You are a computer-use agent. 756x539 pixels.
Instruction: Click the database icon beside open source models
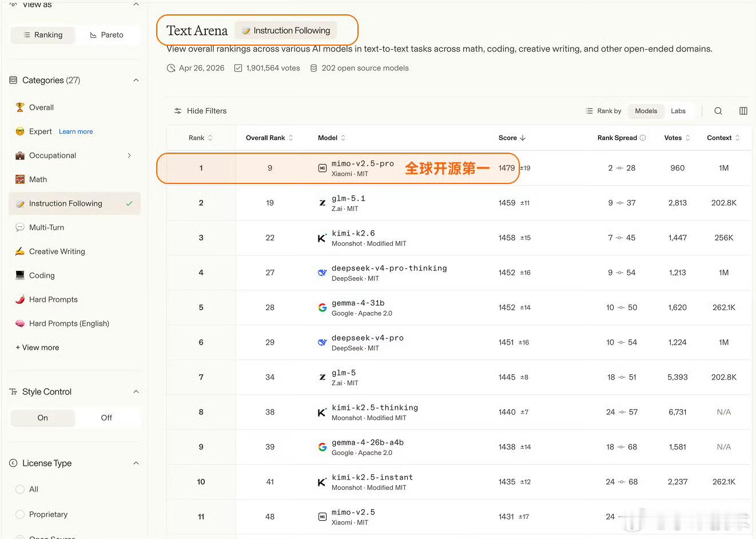313,68
